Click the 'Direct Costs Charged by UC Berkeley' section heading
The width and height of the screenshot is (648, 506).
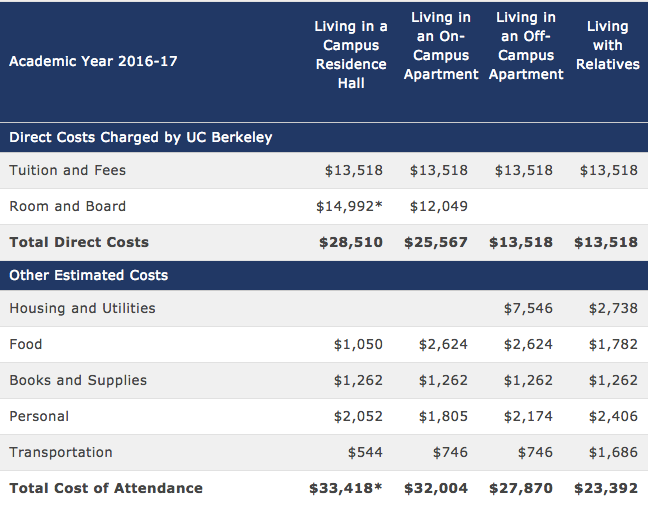(141, 137)
